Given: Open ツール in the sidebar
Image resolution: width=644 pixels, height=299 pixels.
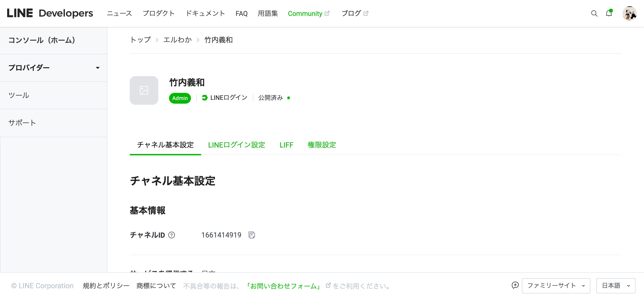Looking at the screenshot, I should 53,95.
